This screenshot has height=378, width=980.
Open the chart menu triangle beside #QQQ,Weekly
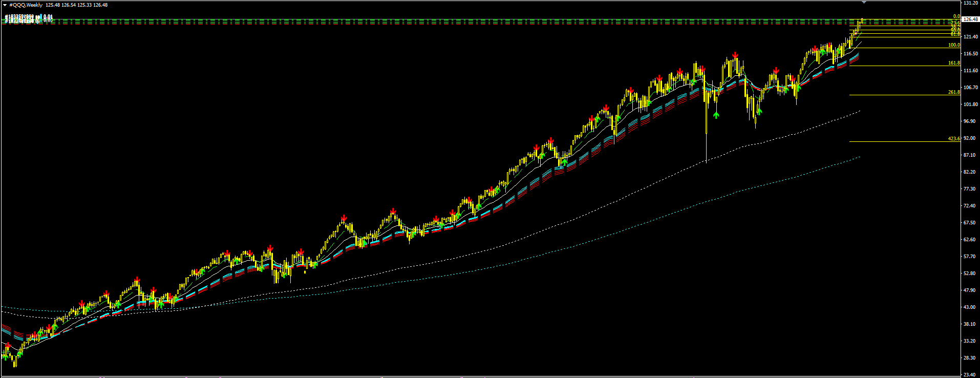click(5, 5)
